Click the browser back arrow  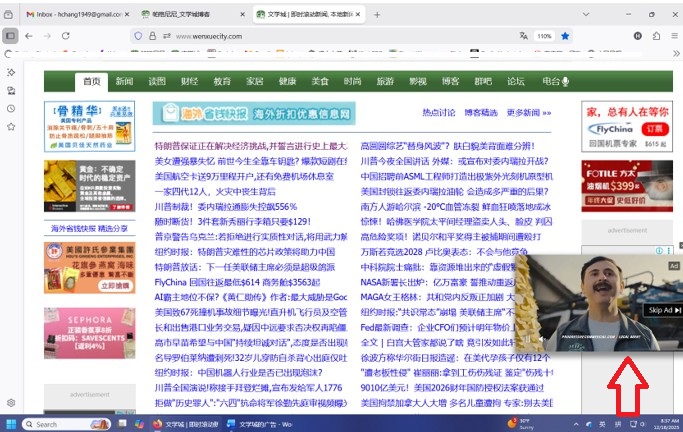pyautogui.click(x=30, y=36)
